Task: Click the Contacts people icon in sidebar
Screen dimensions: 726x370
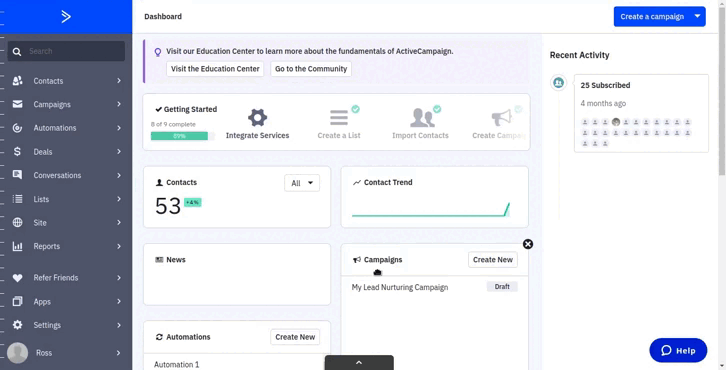Action: [x=17, y=81]
